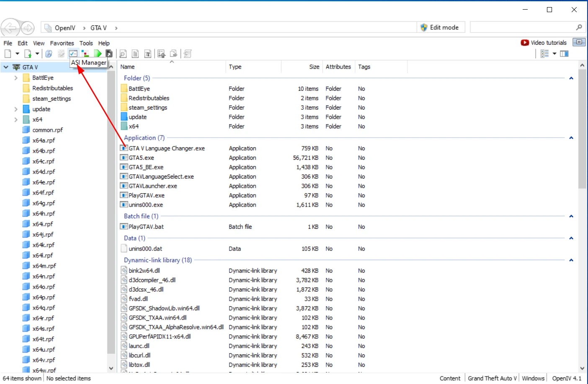
Task: Click the OpenIV breadcrumb segment
Action: 65,28
